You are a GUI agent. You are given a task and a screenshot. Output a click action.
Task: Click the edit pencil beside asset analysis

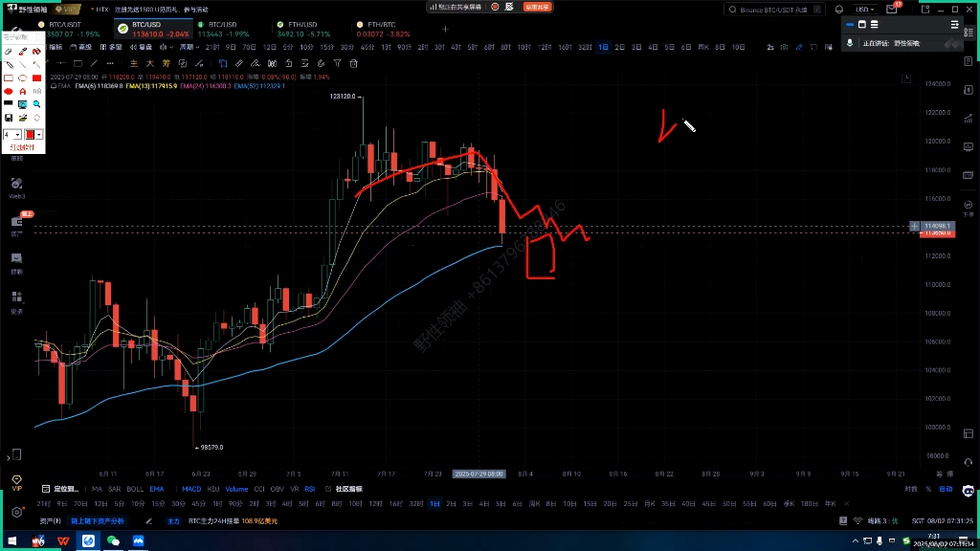[148, 521]
